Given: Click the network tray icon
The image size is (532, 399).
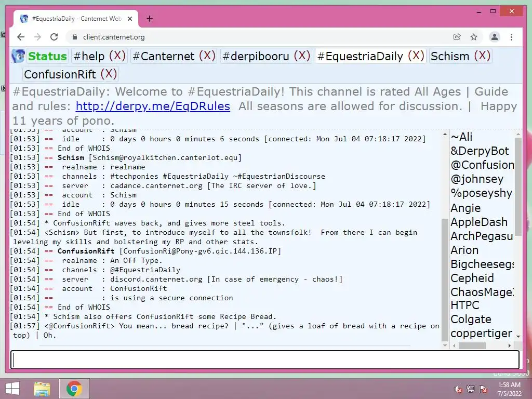Looking at the screenshot, I should (471, 389).
